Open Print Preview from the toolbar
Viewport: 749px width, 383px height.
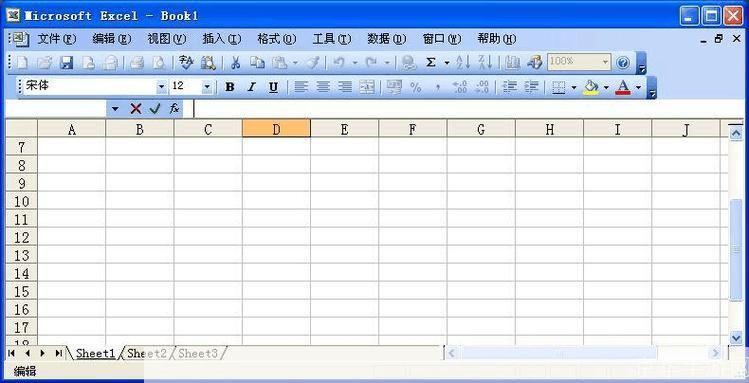[x=159, y=63]
